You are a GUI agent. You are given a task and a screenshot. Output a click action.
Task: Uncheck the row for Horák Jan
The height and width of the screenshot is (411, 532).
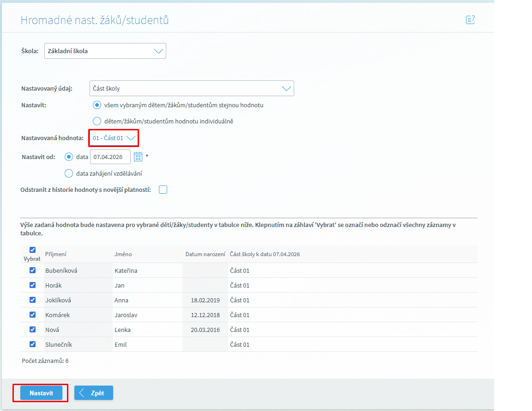(x=32, y=285)
